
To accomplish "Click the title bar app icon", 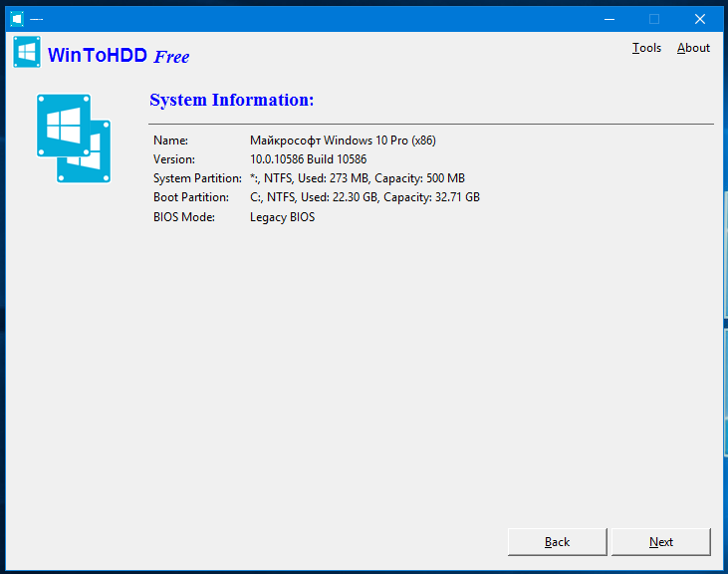I will [17, 19].
